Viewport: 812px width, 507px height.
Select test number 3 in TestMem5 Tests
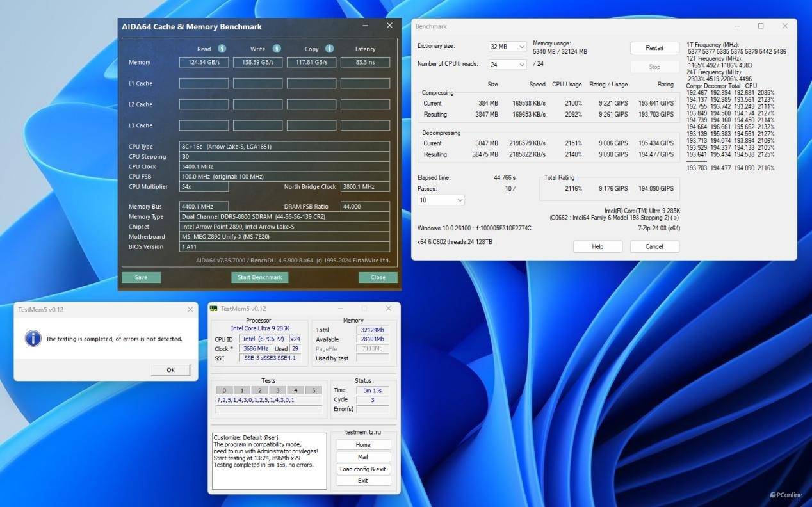pyautogui.click(x=277, y=390)
